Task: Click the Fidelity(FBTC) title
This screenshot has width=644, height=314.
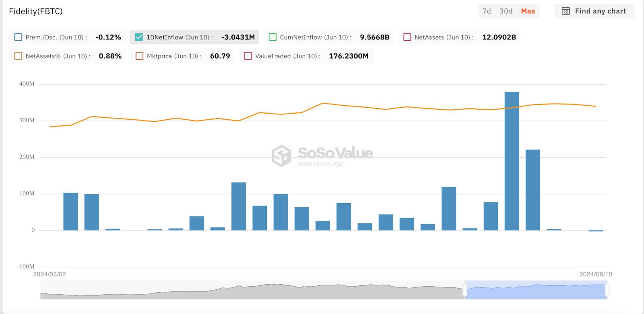Action: [x=36, y=11]
